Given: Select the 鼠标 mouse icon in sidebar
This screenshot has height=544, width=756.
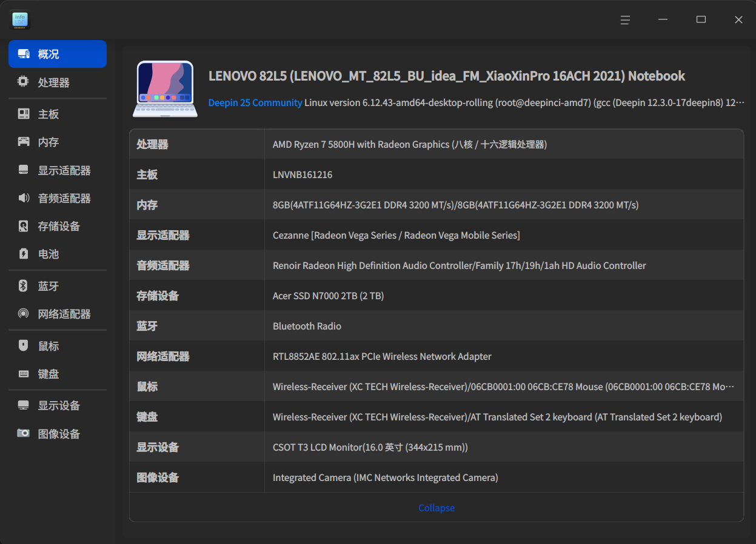Looking at the screenshot, I should pyautogui.click(x=23, y=346).
